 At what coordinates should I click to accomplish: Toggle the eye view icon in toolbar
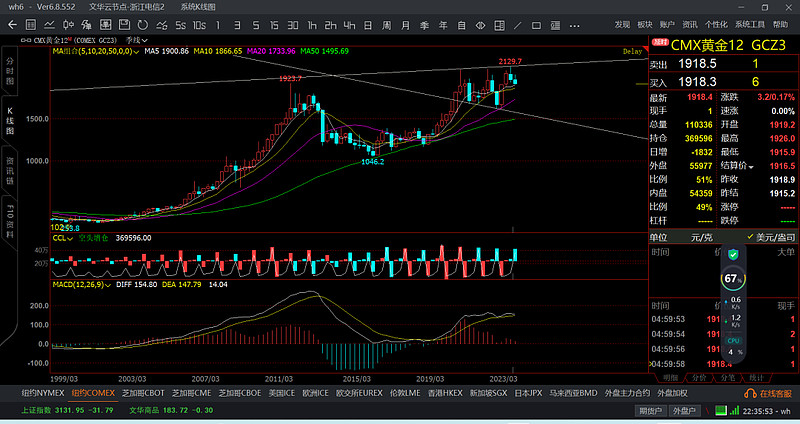click(480, 25)
